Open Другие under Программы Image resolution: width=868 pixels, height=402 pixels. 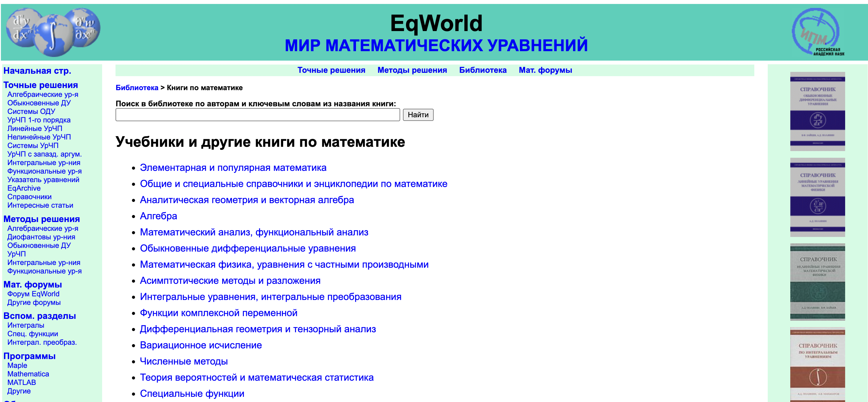[x=19, y=391]
